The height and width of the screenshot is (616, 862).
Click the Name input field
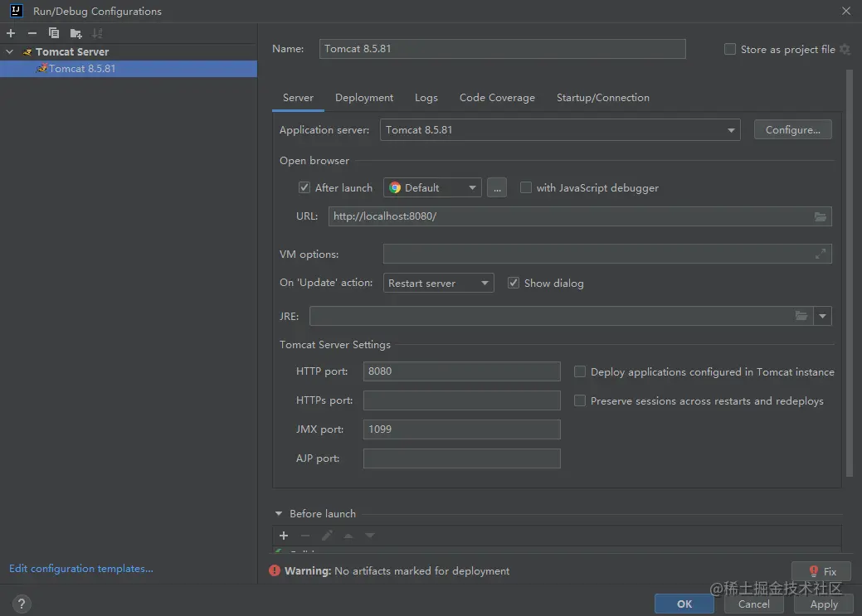[502, 49]
